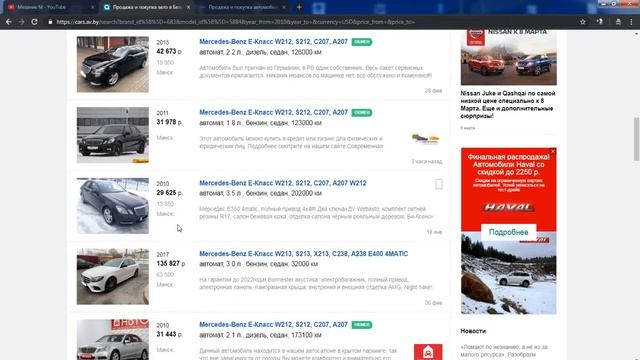Click the price 29 625 р.
Screen dimensions: 640x360
tap(169, 193)
